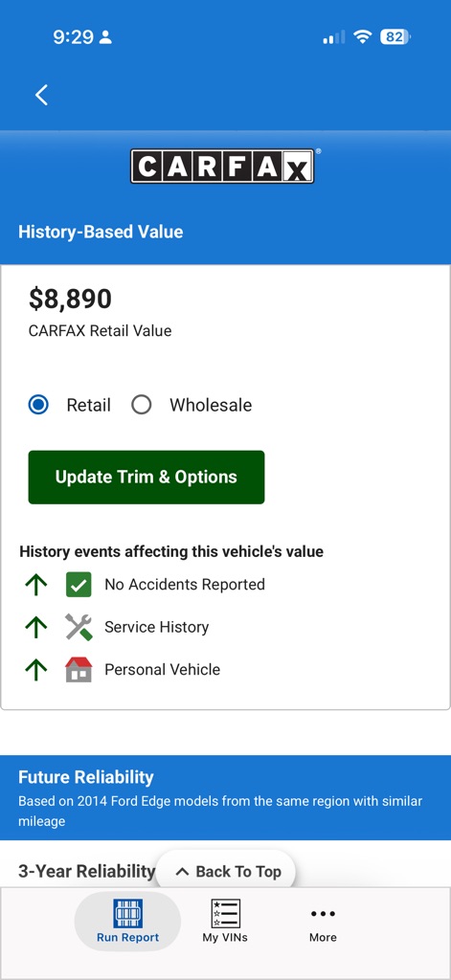
Task: Tap the Service History wrench icon
Action: (79, 627)
